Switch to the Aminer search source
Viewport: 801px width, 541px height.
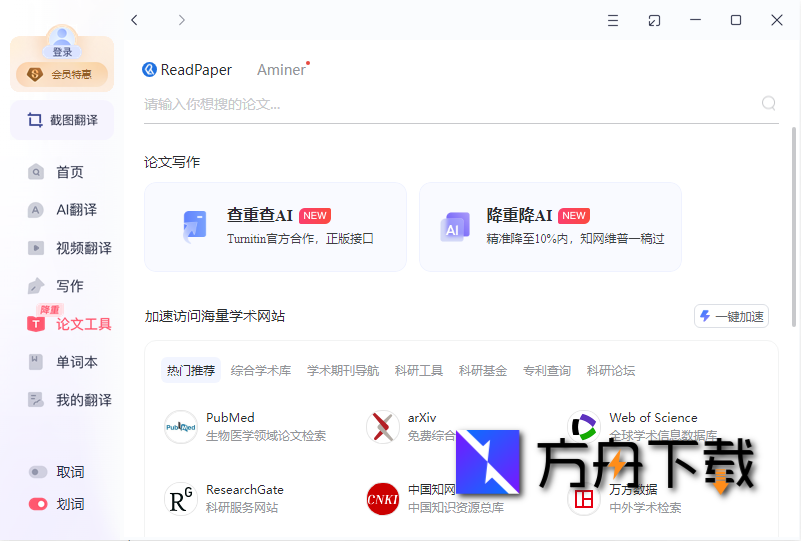pos(281,69)
